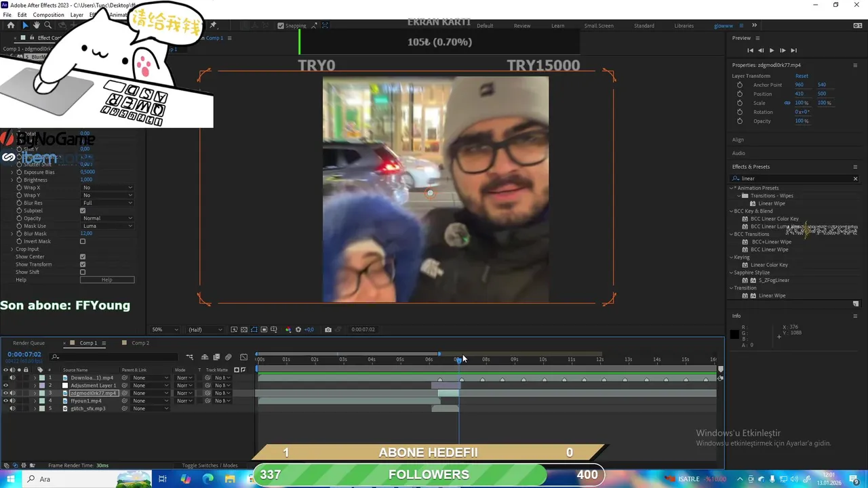
Task: Open the Layer menu
Action: [x=77, y=15]
